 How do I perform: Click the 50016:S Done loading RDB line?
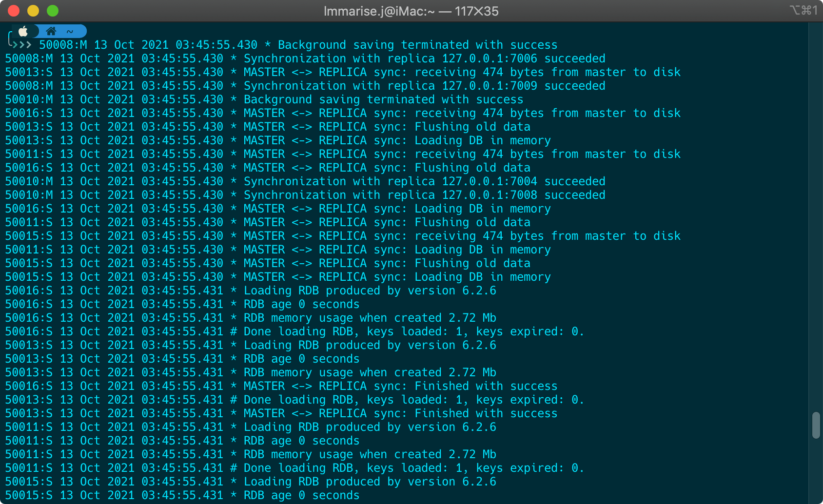294,331
